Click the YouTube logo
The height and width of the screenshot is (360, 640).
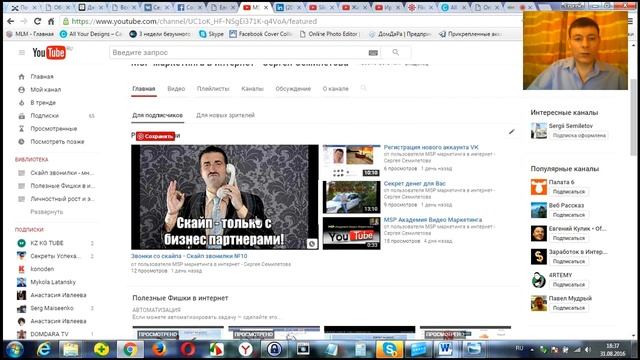(x=49, y=52)
